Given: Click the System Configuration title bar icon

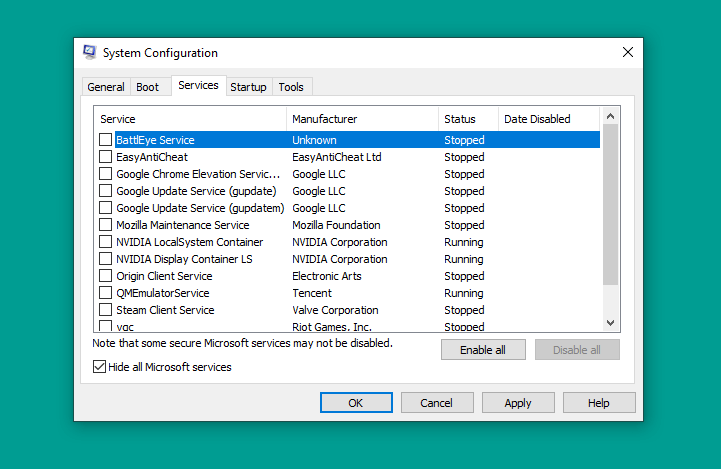Looking at the screenshot, I should pos(90,52).
